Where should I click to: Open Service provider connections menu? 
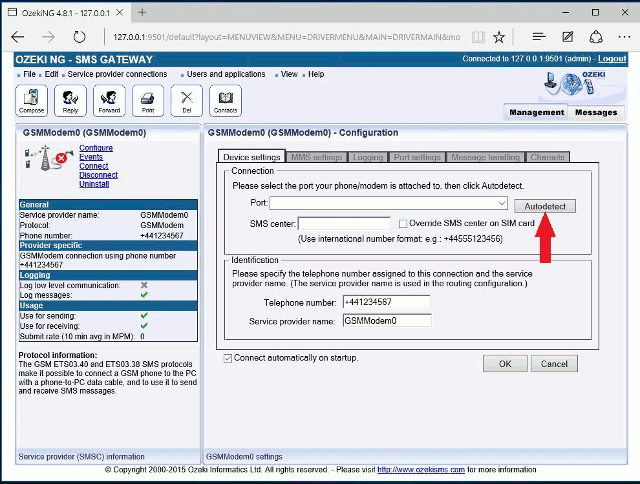click(117, 74)
